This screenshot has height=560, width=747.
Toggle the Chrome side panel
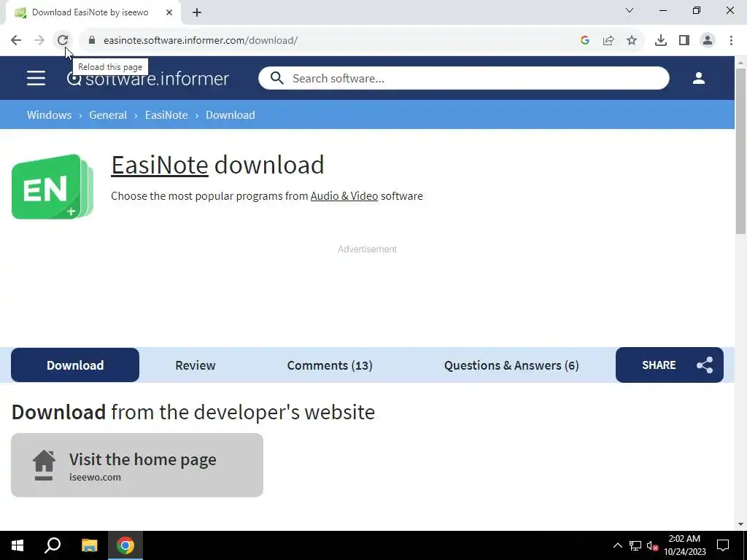684,41
